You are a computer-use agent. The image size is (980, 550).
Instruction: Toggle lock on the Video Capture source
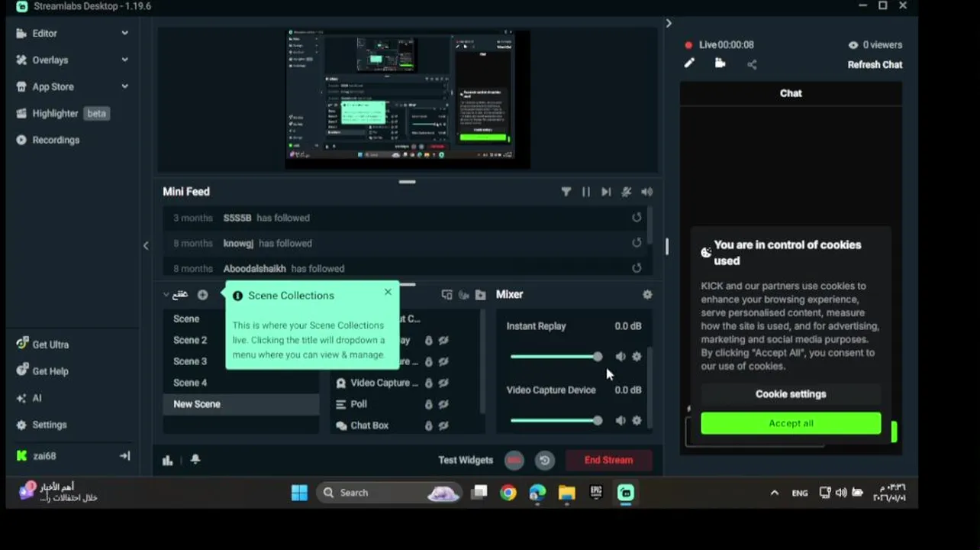428,383
